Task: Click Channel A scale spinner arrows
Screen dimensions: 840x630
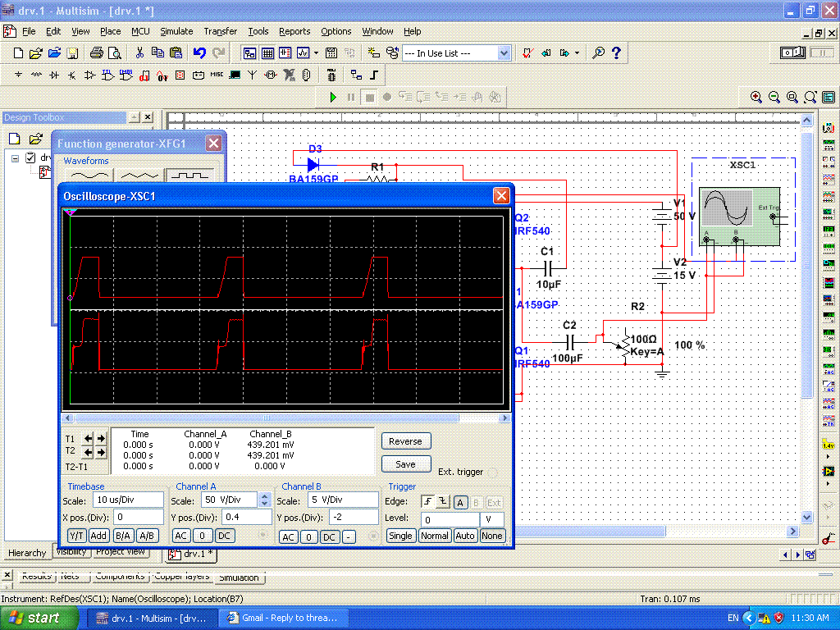Action: [x=265, y=500]
